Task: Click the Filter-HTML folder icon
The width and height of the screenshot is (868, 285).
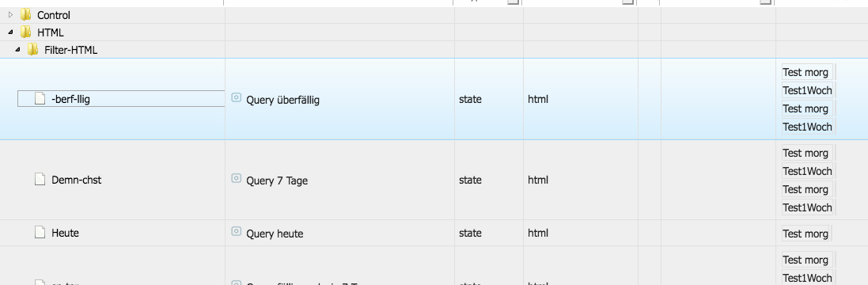Action: pyautogui.click(x=32, y=50)
